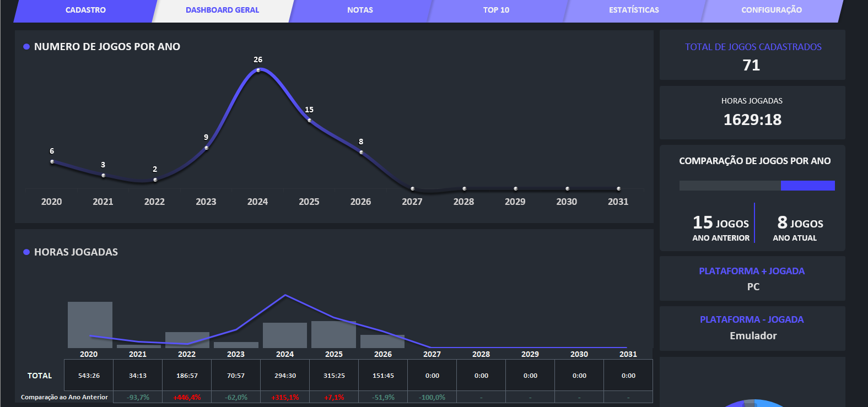Select the 2024 hours bar
The image size is (868, 407).
point(285,335)
